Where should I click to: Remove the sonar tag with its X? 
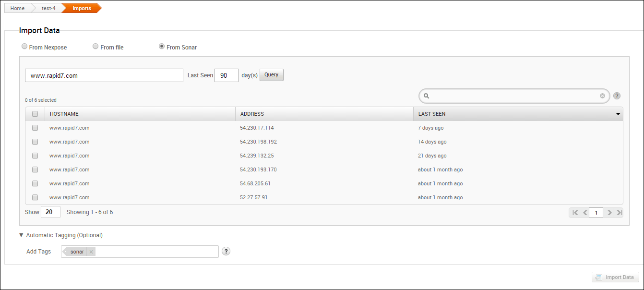pyautogui.click(x=91, y=252)
